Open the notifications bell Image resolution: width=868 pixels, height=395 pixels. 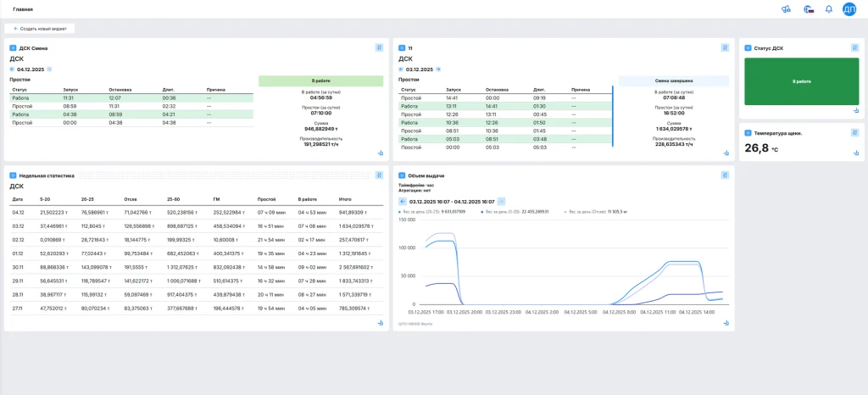pos(829,9)
